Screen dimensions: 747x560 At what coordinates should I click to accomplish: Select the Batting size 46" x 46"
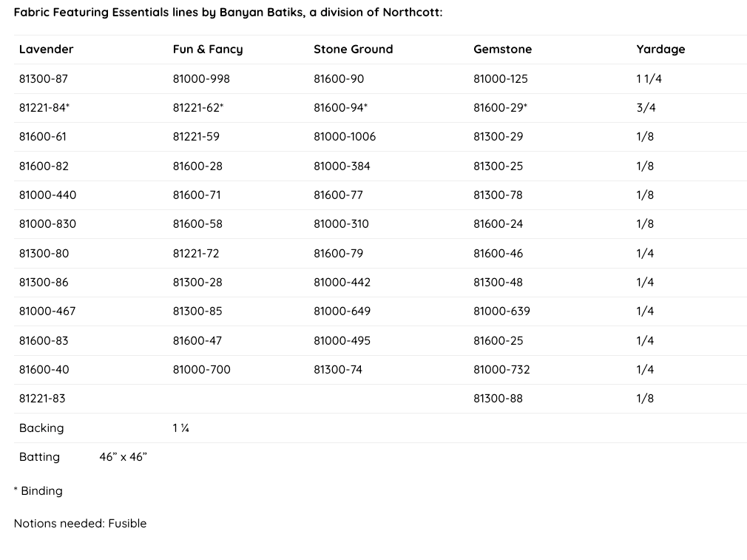[x=123, y=456]
